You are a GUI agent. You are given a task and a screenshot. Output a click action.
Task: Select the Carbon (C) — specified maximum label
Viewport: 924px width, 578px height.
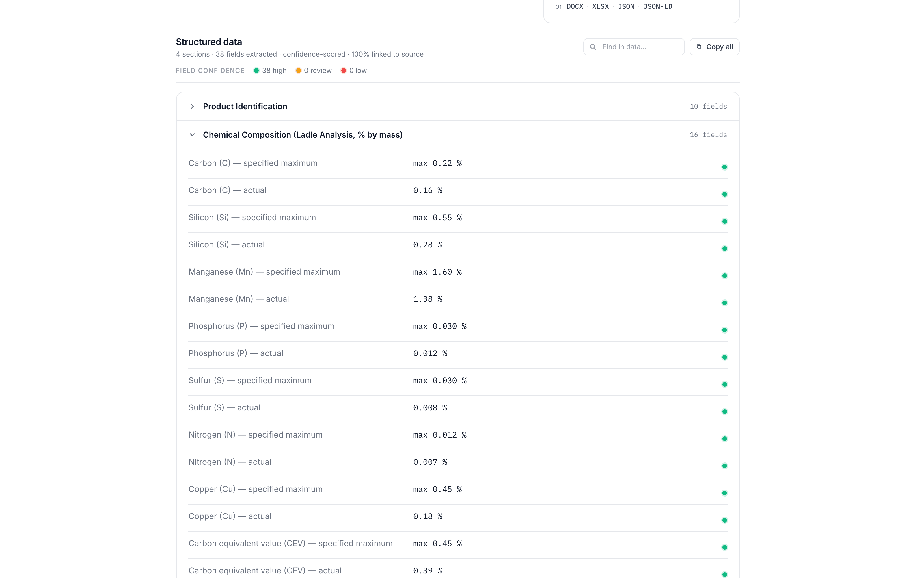tap(253, 163)
